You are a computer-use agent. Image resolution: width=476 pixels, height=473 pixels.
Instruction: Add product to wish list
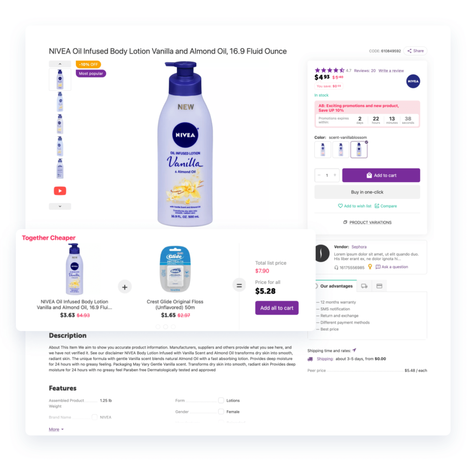(x=355, y=206)
